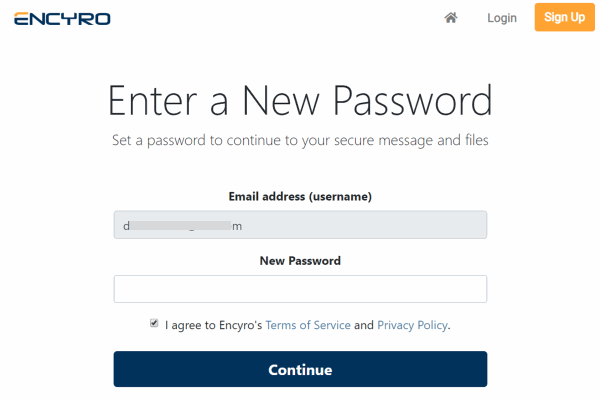Go to the home page icon
Screen dimensions: 600x401
(x=451, y=18)
